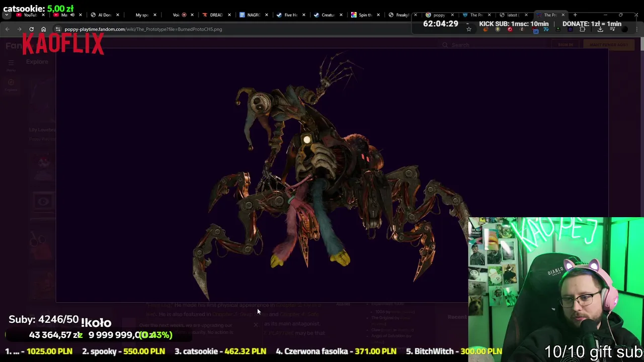The image size is (644, 362).
Task: Open the browser downloads icon
Action: point(600,29)
